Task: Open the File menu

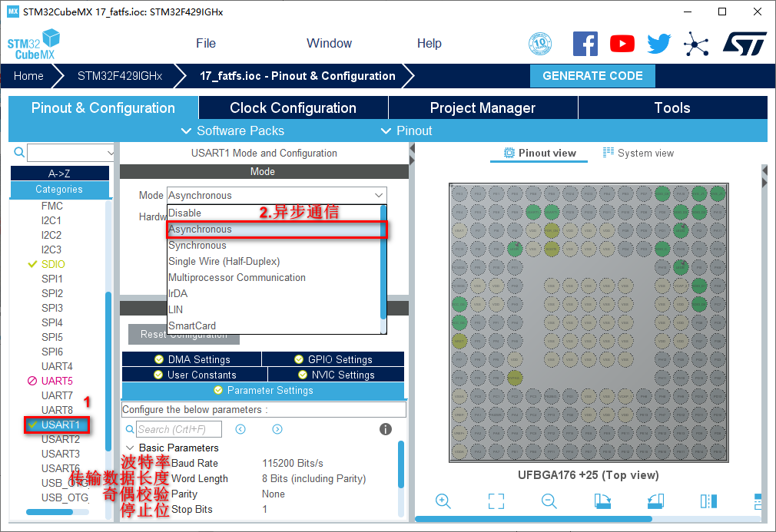Action: (x=206, y=44)
